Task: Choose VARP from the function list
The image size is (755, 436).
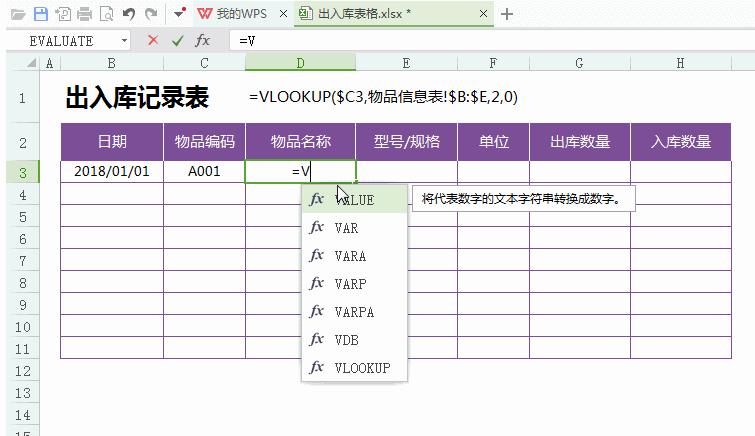Action: [354, 283]
